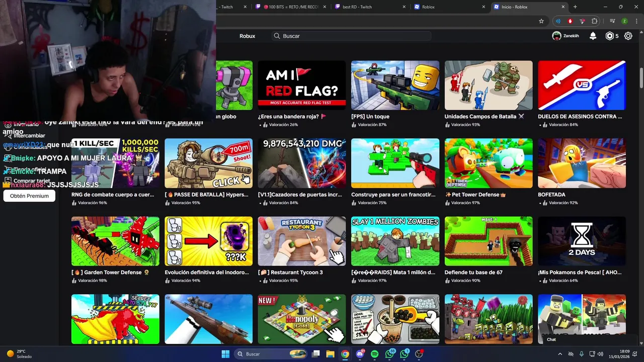The height and width of the screenshot is (362, 644).
Task: Open the taskbar volume icon
Action: [601, 354]
